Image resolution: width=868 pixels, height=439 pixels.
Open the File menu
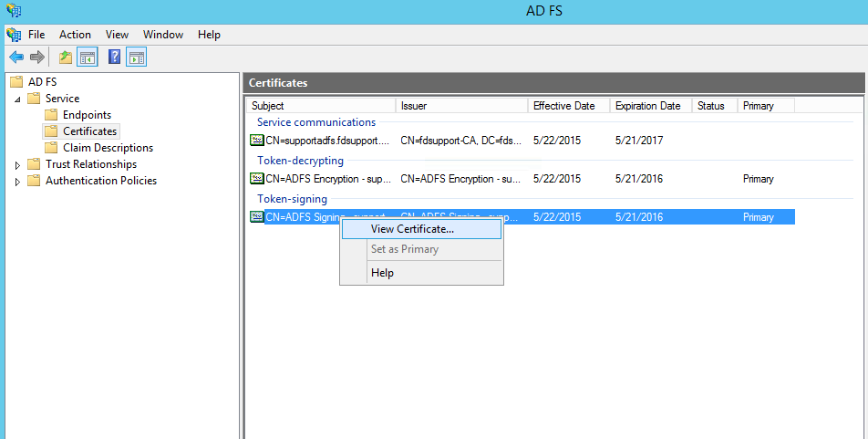point(36,35)
